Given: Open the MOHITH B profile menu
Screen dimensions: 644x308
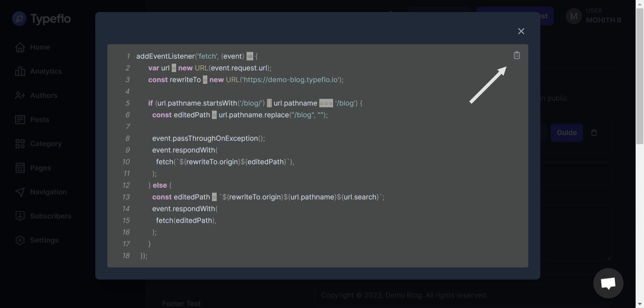Looking at the screenshot, I should (x=603, y=20).
